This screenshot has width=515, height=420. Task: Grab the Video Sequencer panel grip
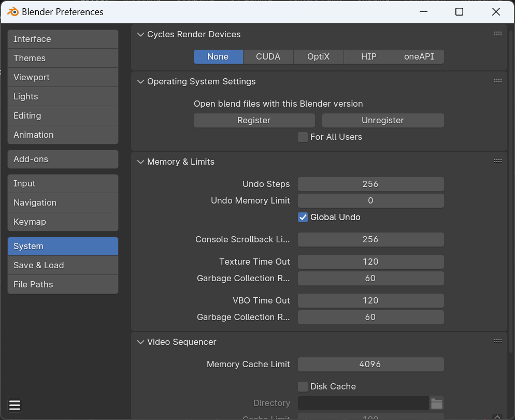coord(497,341)
